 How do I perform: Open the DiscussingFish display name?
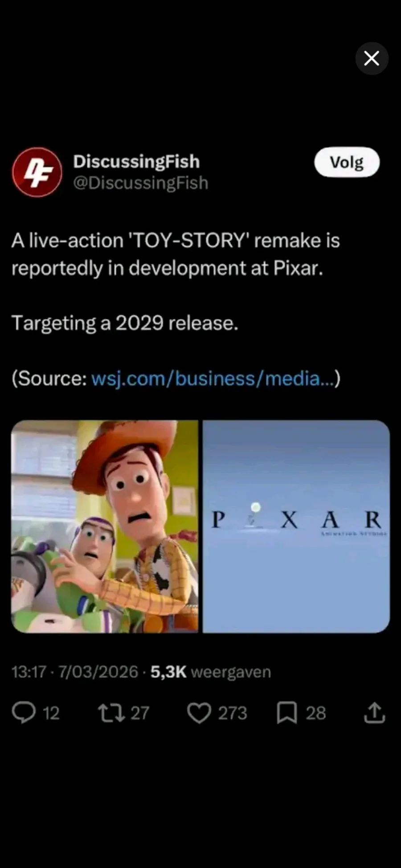136,162
